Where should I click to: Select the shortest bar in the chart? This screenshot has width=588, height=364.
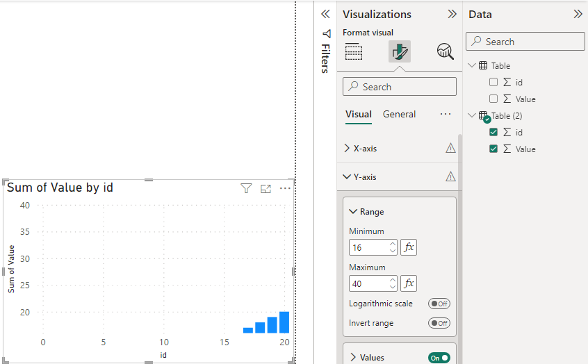click(x=248, y=330)
